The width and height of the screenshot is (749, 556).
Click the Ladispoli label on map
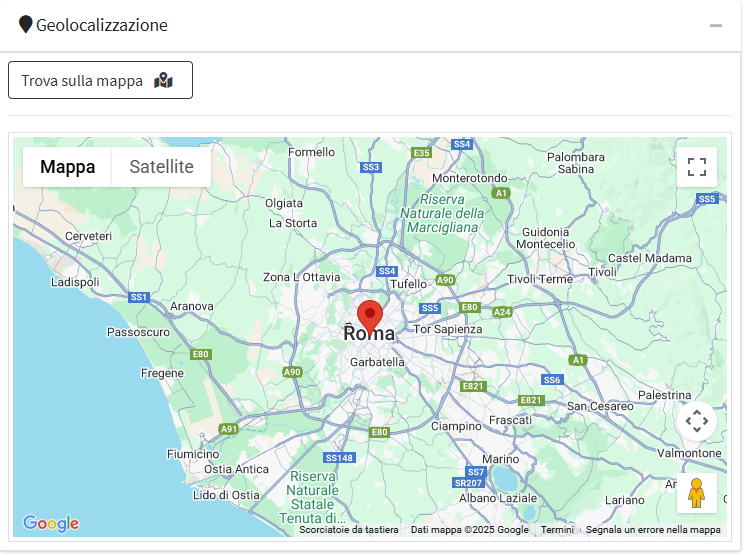(x=75, y=282)
